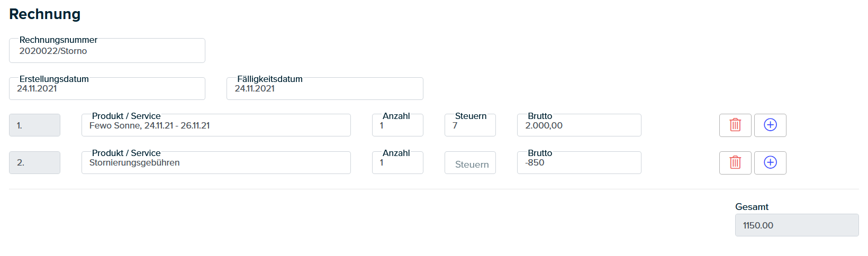Add line after Stornierungsgebühren row

[x=770, y=162]
